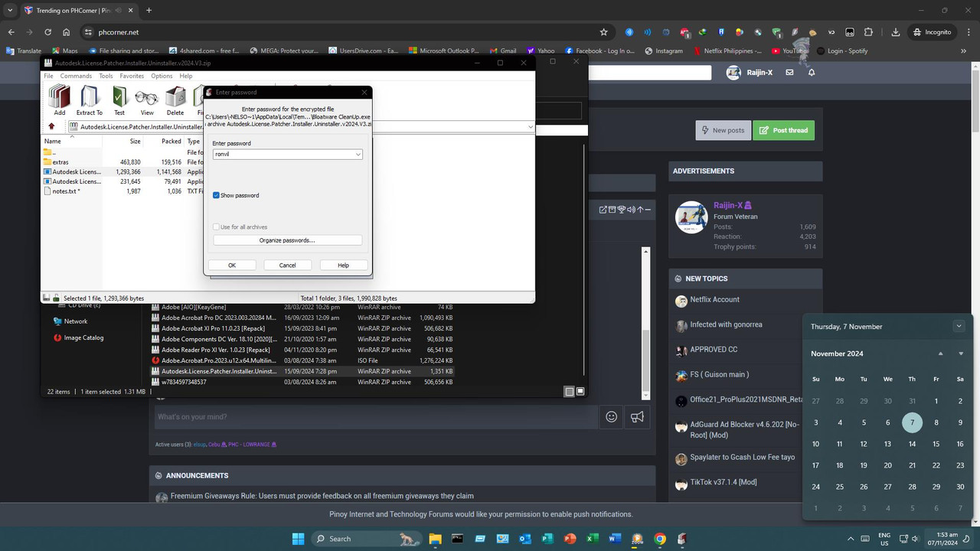Open the forum notifications bell icon

click(x=812, y=73)
